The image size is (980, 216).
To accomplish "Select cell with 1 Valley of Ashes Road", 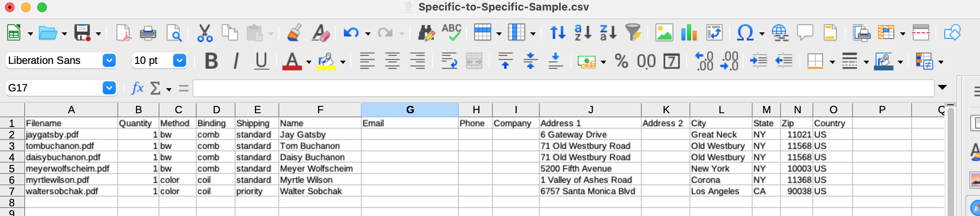I will point(590,180).
